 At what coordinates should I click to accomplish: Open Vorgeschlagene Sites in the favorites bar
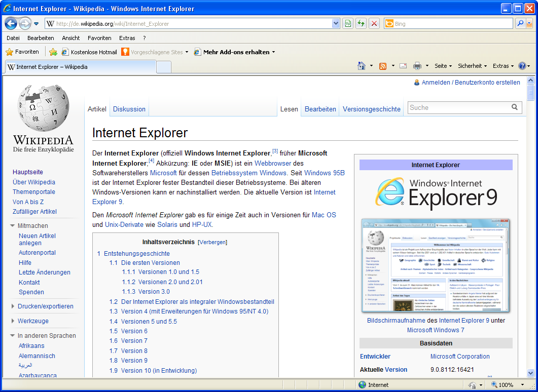coord(155,52)
